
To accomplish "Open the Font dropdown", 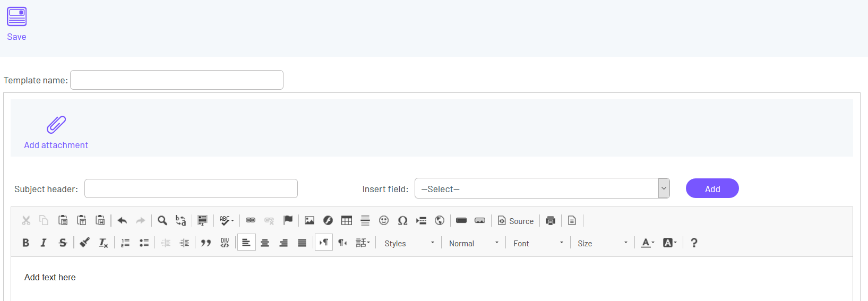I will pos(538,243).
